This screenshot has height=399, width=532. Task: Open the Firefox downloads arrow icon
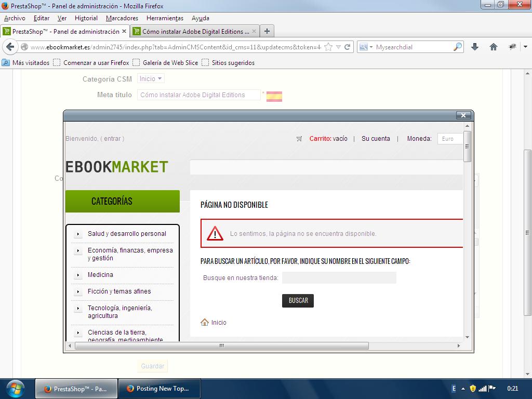475,47
